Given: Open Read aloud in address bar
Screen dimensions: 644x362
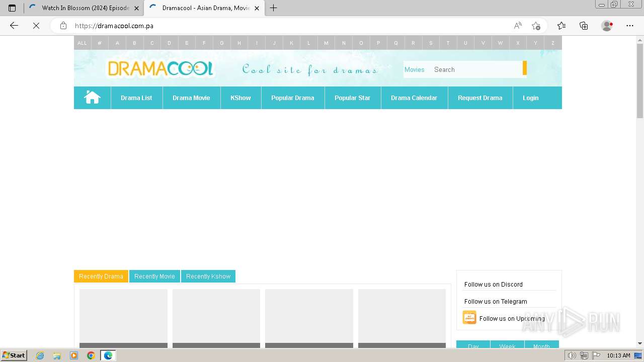Looking at the screenshot, I should click(x=518, y=26).
